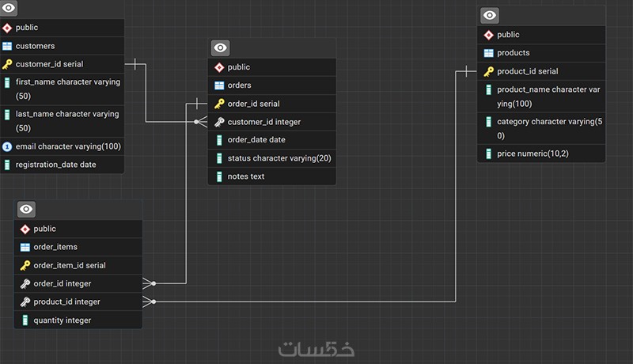Select the products table name
This screenshot has height=364, width=633.
tap(513, 53)
